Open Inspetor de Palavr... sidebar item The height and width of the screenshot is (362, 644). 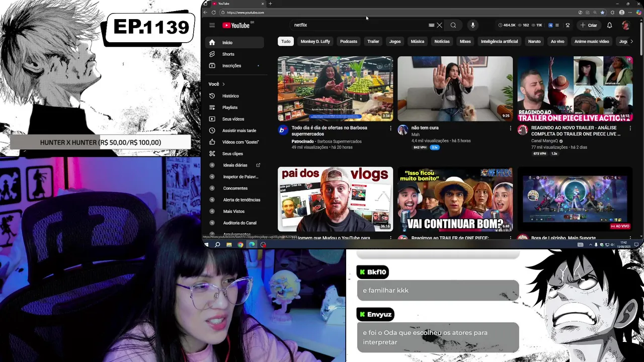(235, 177)
